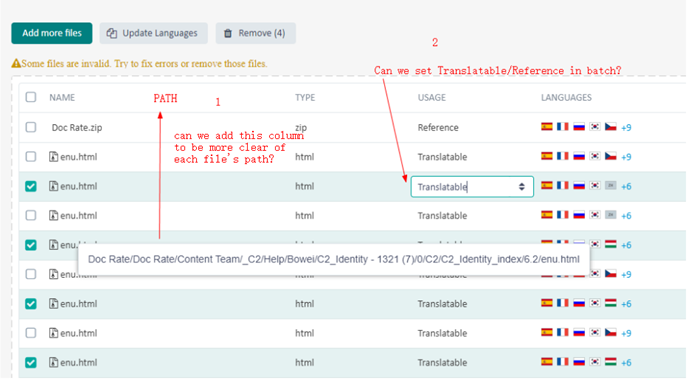This screenshot has width=693, height=386.
Task: Click the file path tooltip ending in 6.2/enu.html
Action: [x=334, y=260]
